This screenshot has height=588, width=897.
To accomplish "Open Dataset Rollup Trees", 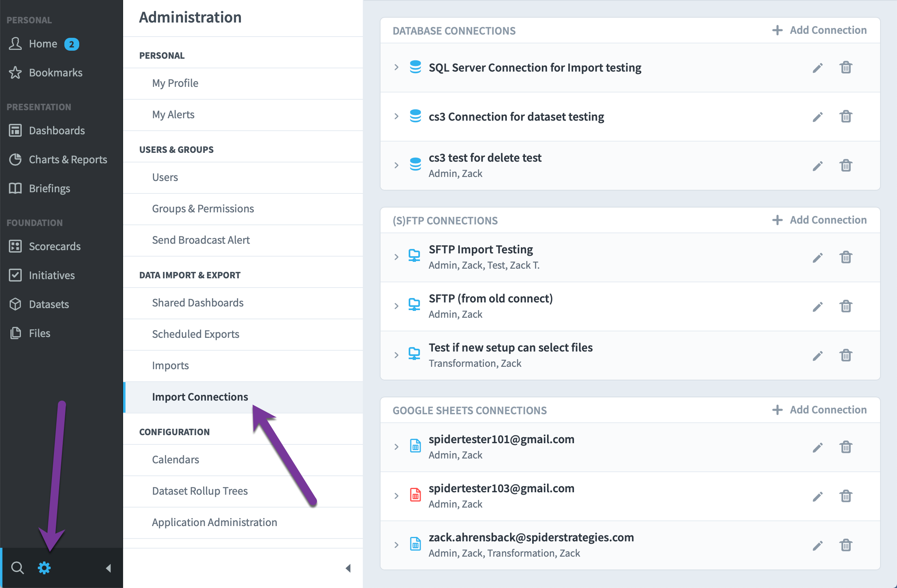I will [x=243, y=491].
